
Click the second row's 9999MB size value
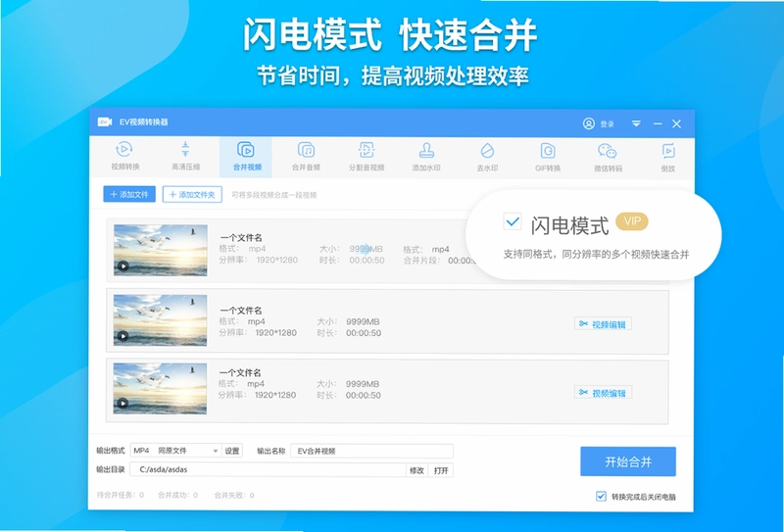[363, 321]
